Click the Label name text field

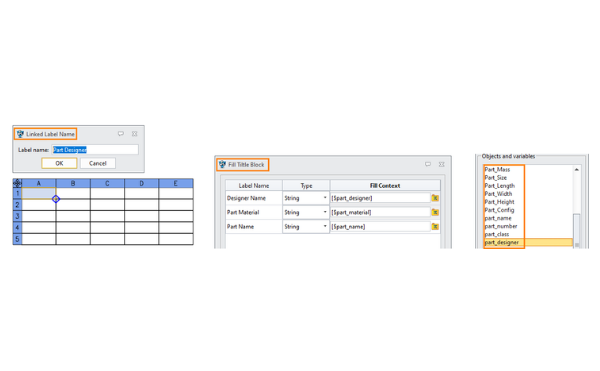click(x=95, y=150)
